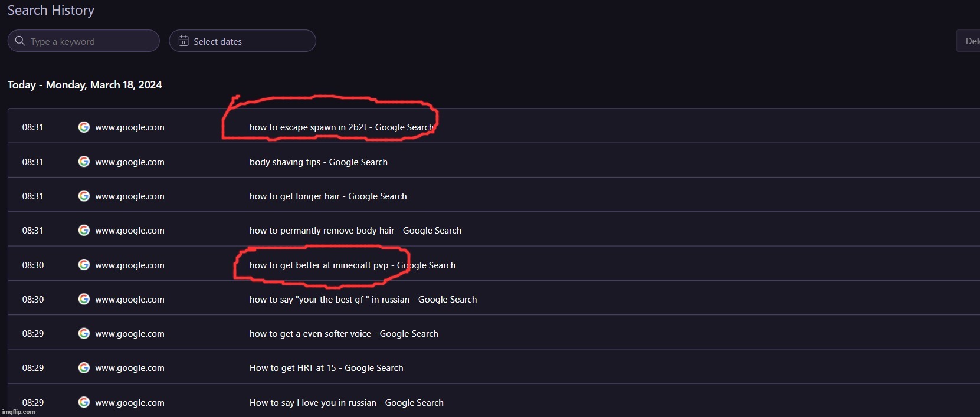This screenshot has width=980, height=417.
Task: Click 08:29 timestamp of 'I love you' entry
Action: (x=33, y=402)
